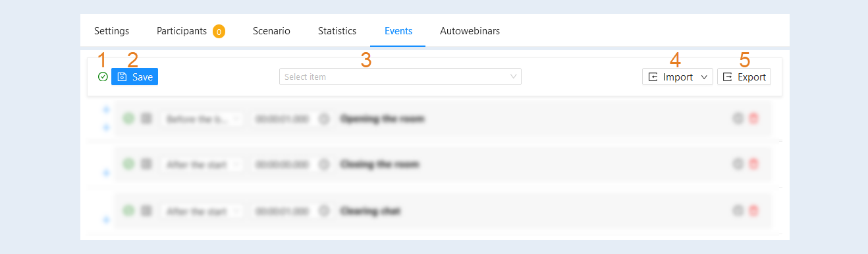This screenshot has width=868, height=254.
Task: Open the Autowebinars tab
Action: coord(470,31)
